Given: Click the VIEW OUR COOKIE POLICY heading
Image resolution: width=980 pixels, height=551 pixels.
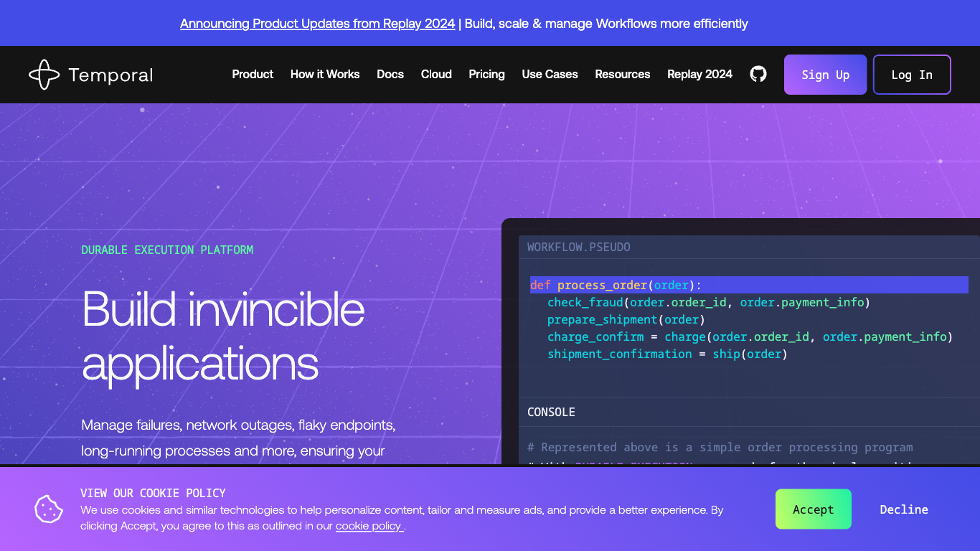Looking at the screenshot, I should click(x=153, y=493).
